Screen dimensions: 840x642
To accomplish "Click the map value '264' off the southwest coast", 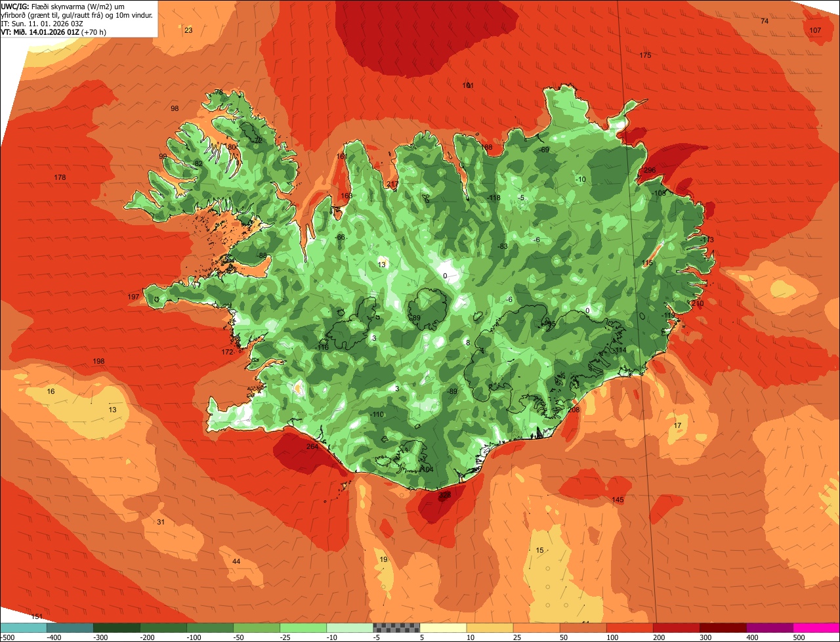I will coord(312,447).
